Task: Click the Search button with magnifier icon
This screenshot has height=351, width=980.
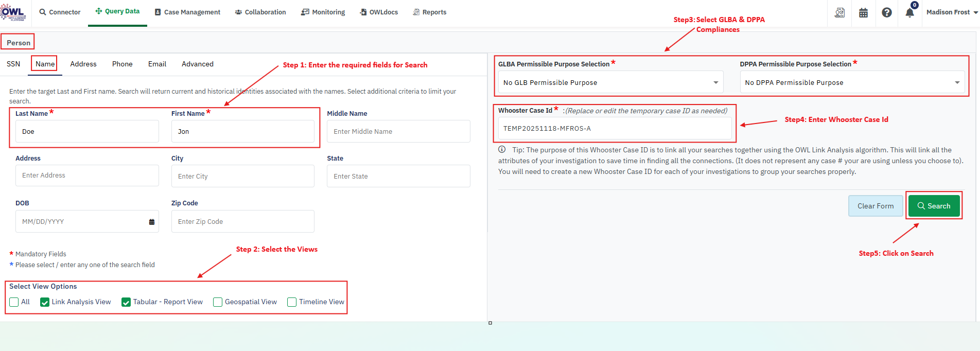Action: pos(934,206)
